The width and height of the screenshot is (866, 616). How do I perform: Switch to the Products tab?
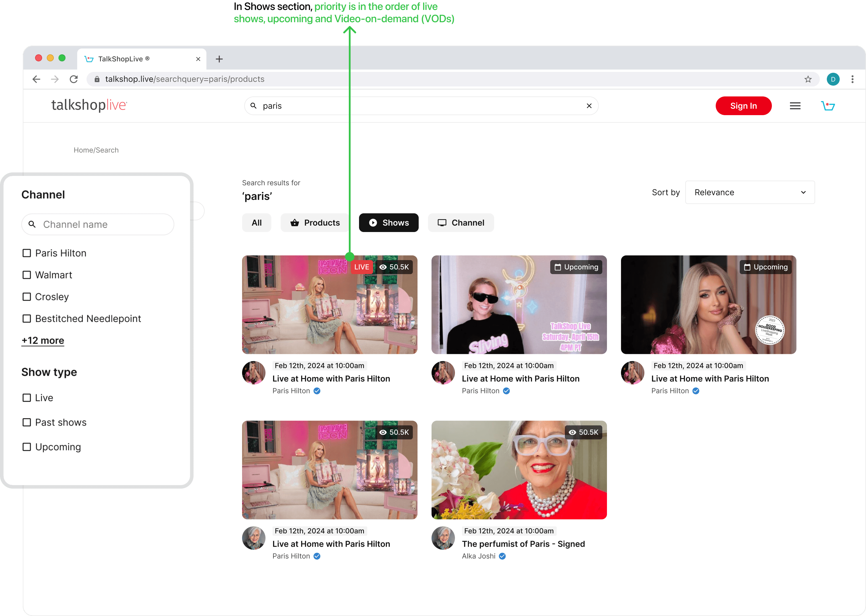(315, 223)
